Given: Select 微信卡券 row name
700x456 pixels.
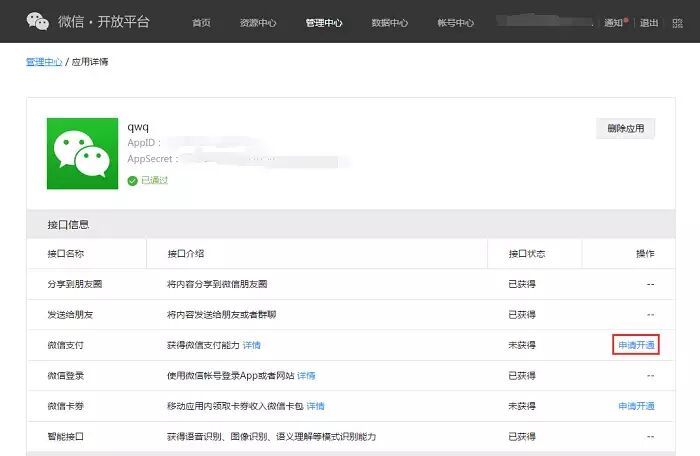Looking at the screenshot, I should (66, 406).
